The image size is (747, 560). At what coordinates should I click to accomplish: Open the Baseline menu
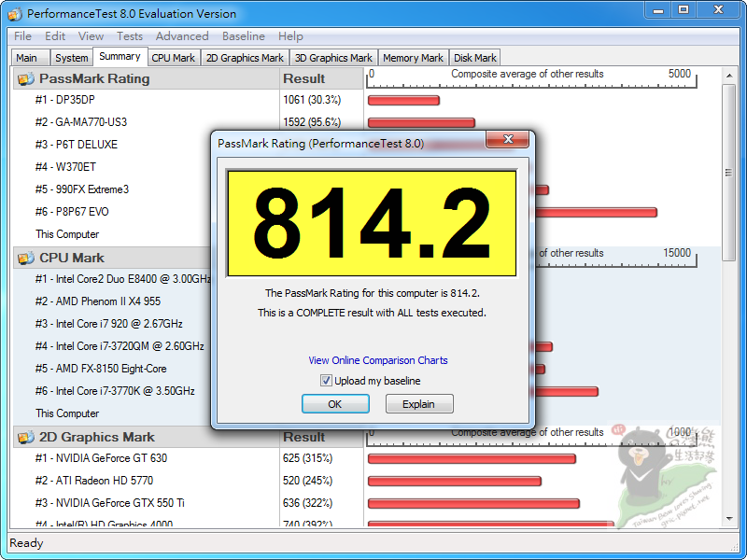point(243,36)
